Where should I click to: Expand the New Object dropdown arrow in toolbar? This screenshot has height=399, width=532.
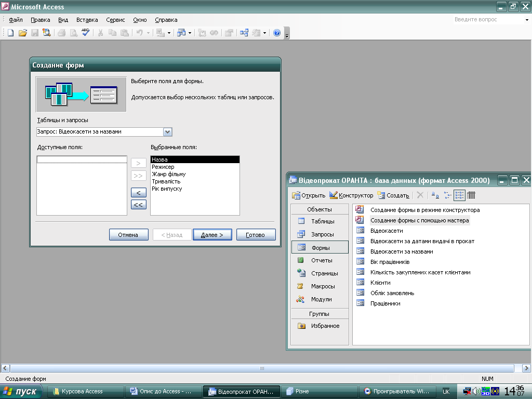(x=190, y=33)
